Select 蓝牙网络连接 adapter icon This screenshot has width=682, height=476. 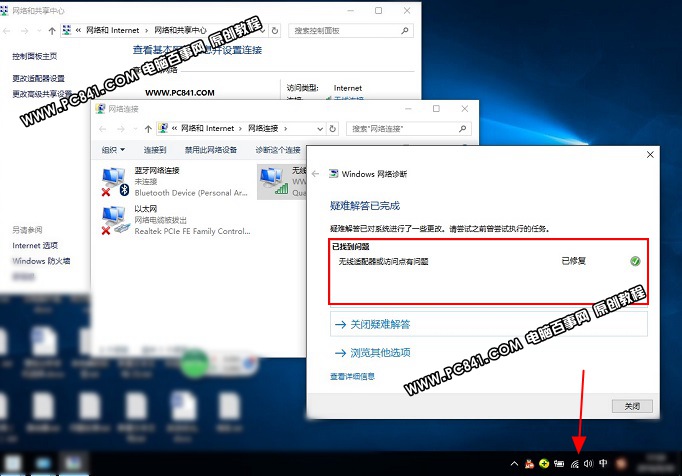[115, 182]
